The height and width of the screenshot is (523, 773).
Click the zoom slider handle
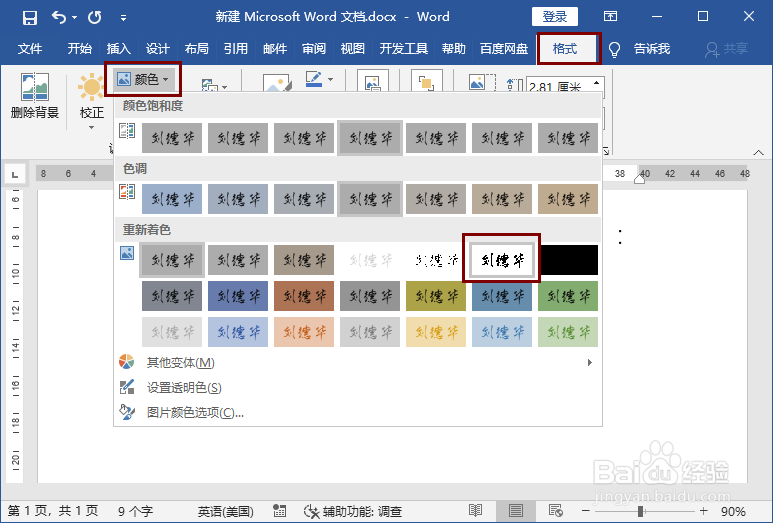(640, 511)
